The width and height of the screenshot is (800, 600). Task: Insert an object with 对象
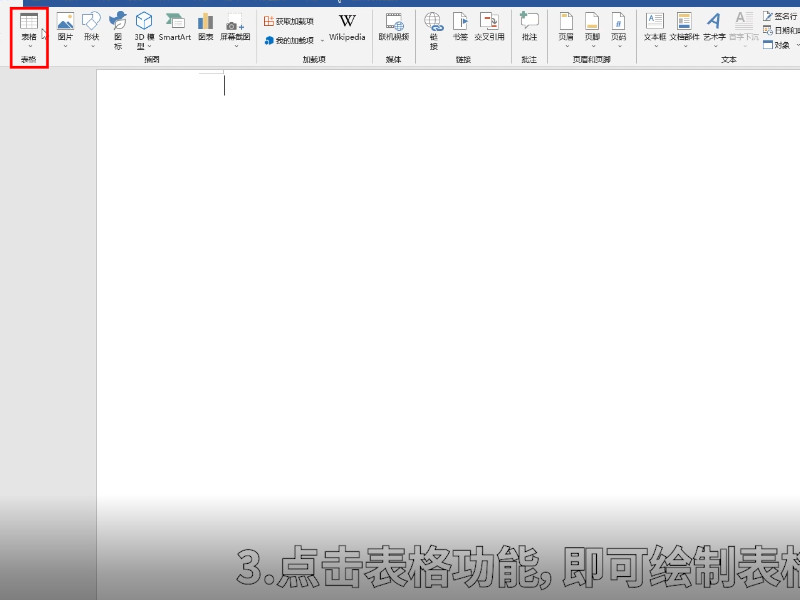pyautogui.click(x=777, y=45)
